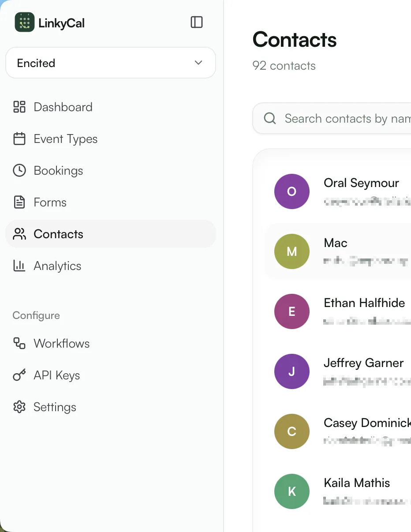Click the Settings gear icon
Image resolution: width=411 pixels, height=532 pixels.
point(19,407)
